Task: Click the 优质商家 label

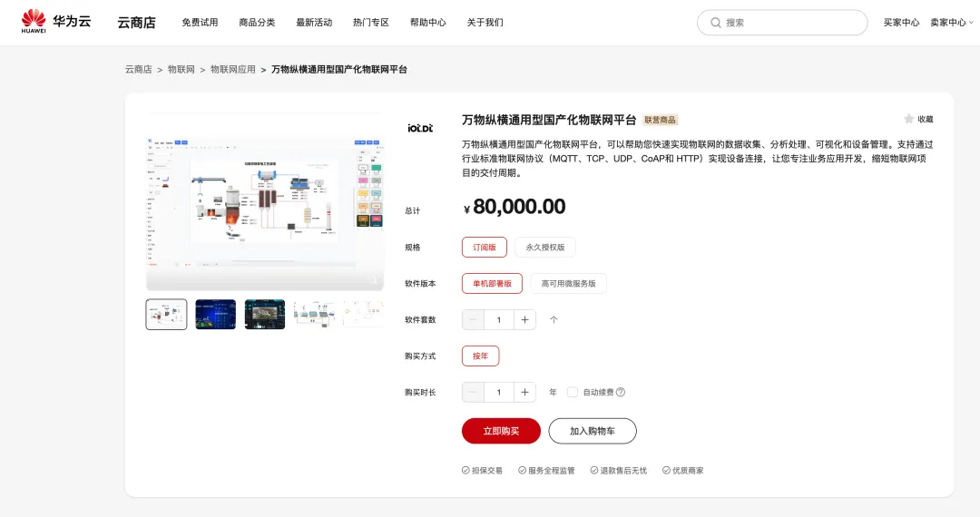Action: click(683, 470)
